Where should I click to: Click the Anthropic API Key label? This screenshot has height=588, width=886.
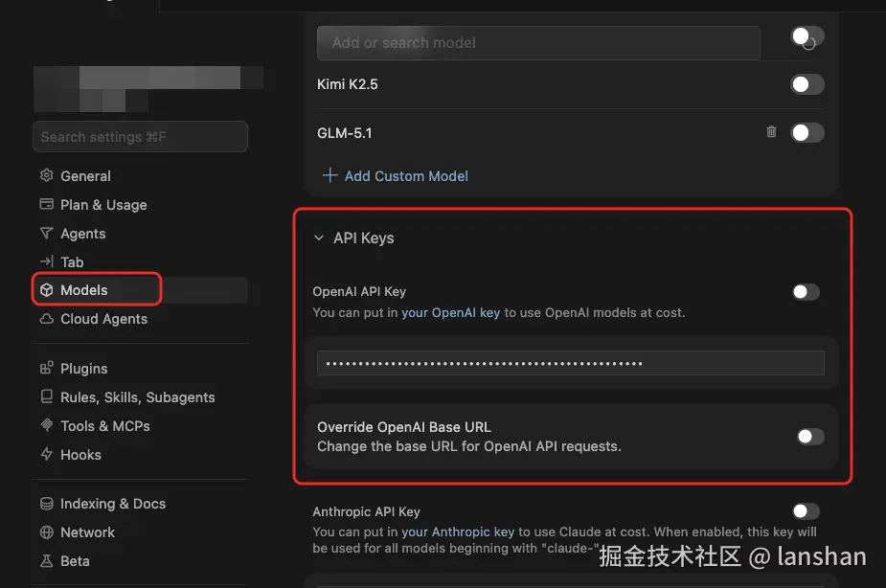click(366, 511)
